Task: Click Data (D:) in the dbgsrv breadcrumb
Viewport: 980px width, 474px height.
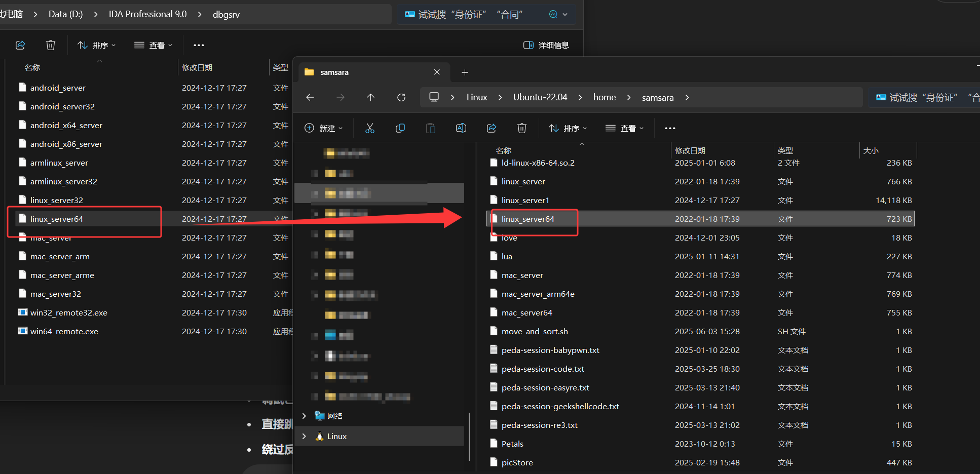Action: click(65, 14)
